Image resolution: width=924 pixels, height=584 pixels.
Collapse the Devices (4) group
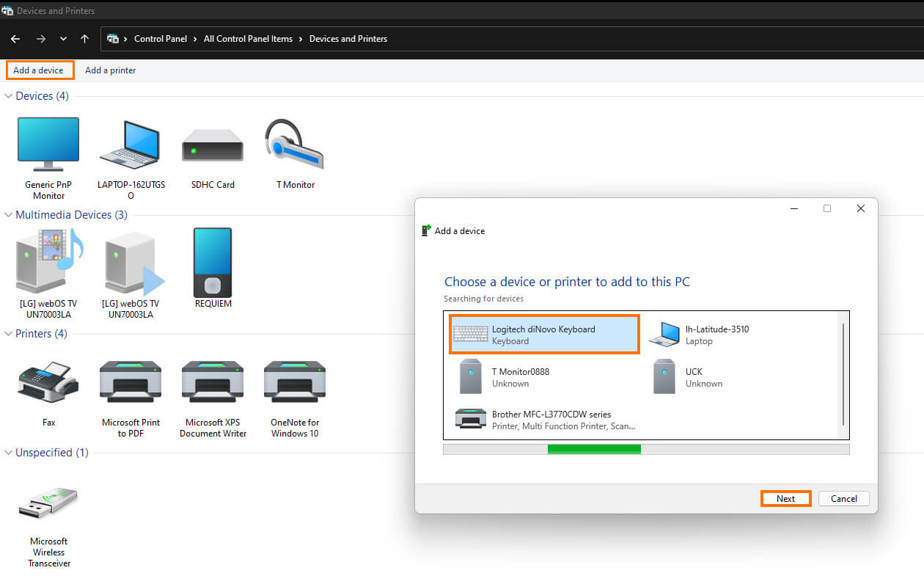point(9,96)
